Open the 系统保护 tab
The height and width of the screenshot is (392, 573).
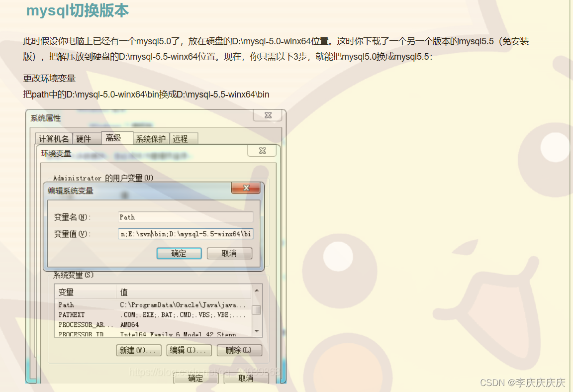(x=150, y=138)
